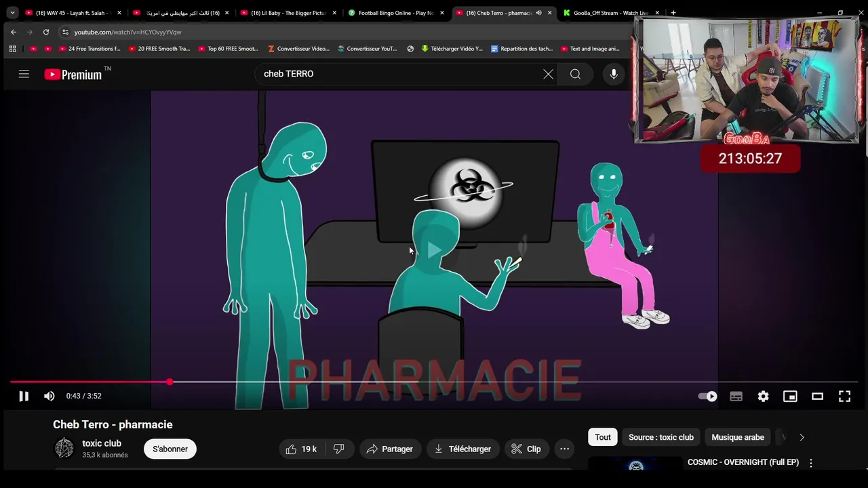The width and height of the screenshot is (868, 488).
Task: Turn on subtitles in the player
Action: click(736, 396)
